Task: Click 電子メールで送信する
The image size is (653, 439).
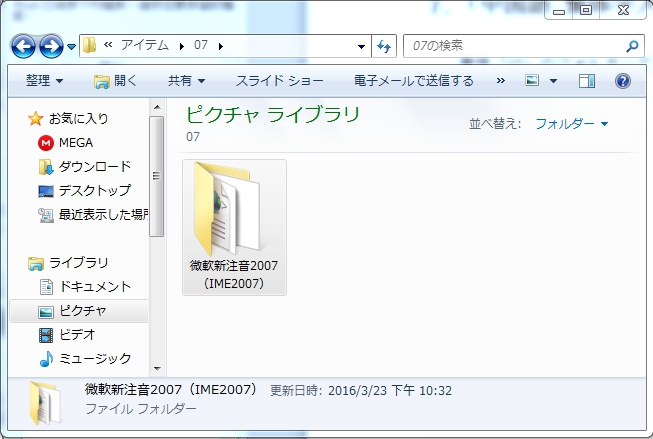Action: pos(414,80)
